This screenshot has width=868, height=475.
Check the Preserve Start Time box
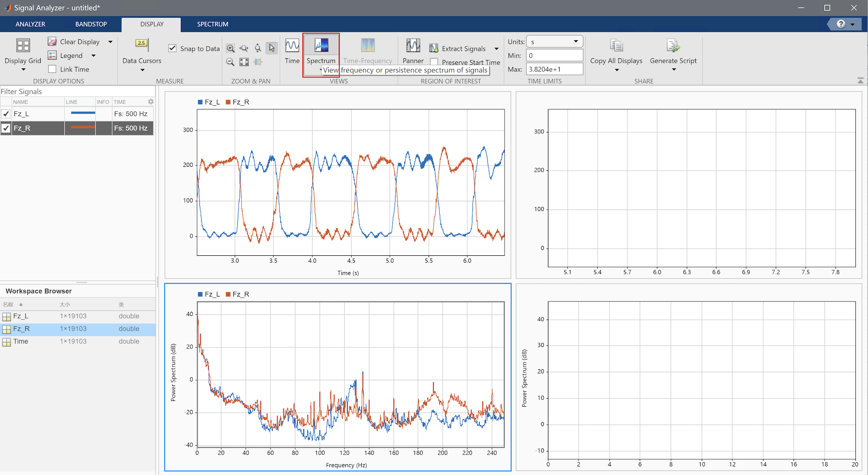pyautogui.click(x=434, y=62)
